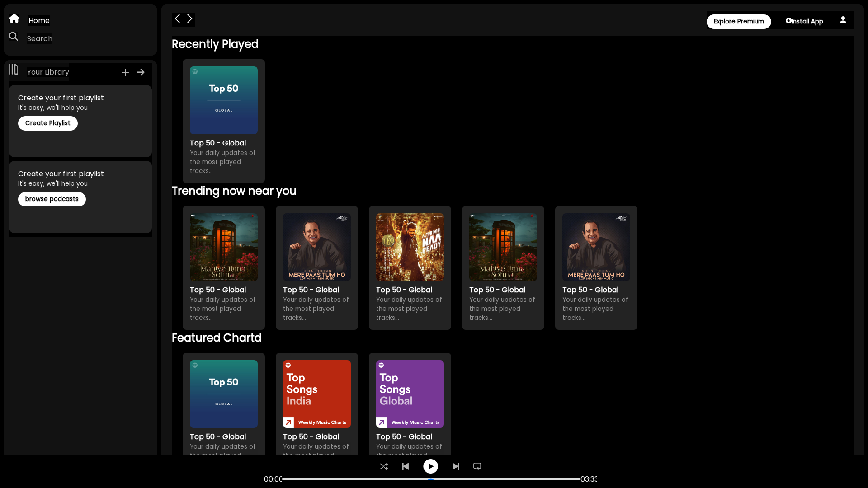This screenshot has width=868, height=488.
Task: Go forward with right chevron
Action: click(190, 19)
